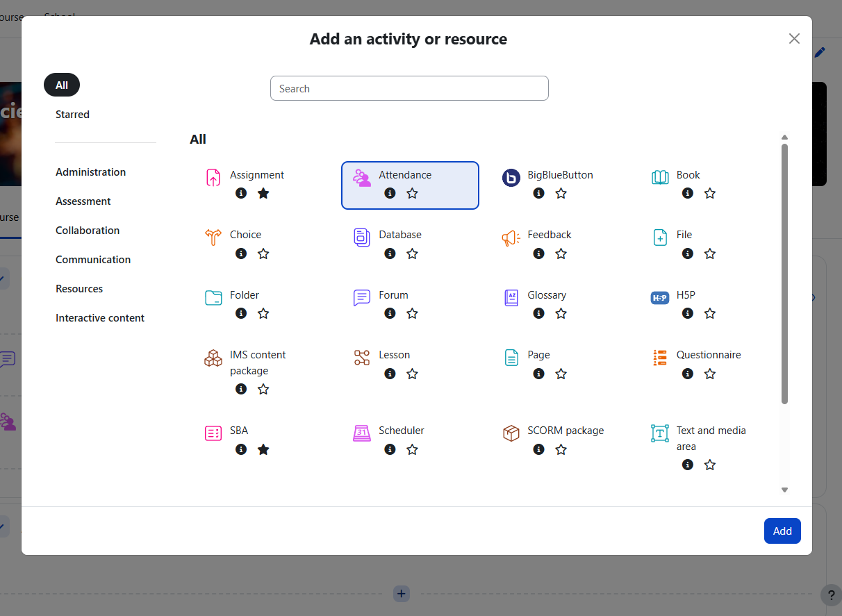Pick the Page resource icon

[511, 358]
